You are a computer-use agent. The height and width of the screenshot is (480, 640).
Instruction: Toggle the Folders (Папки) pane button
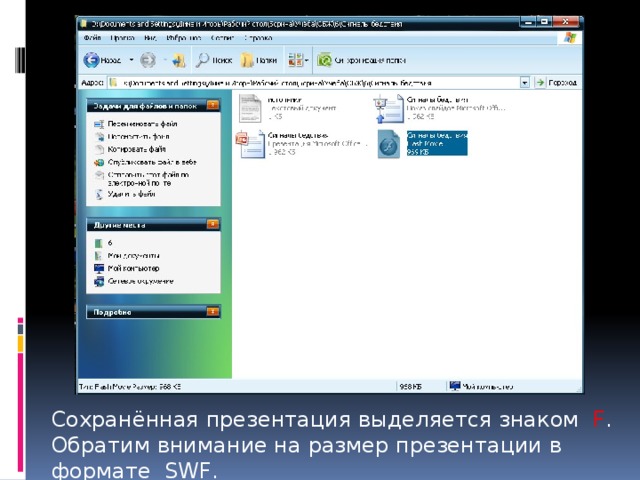(x=258, y=60)
